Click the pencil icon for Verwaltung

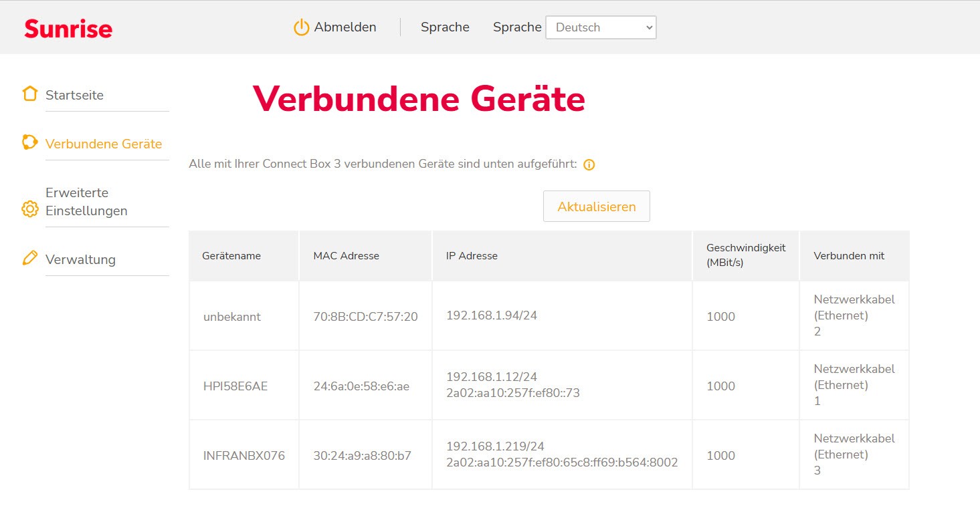click(29, 258)
